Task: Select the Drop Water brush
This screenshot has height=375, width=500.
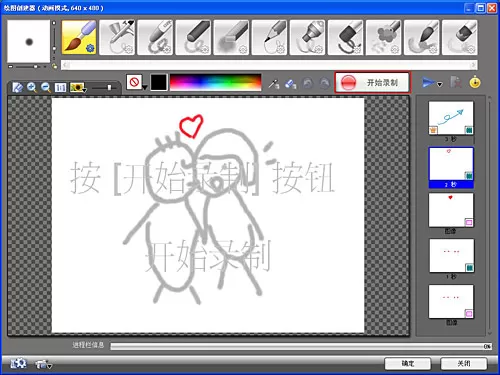Action: click(x=421, y=37)
